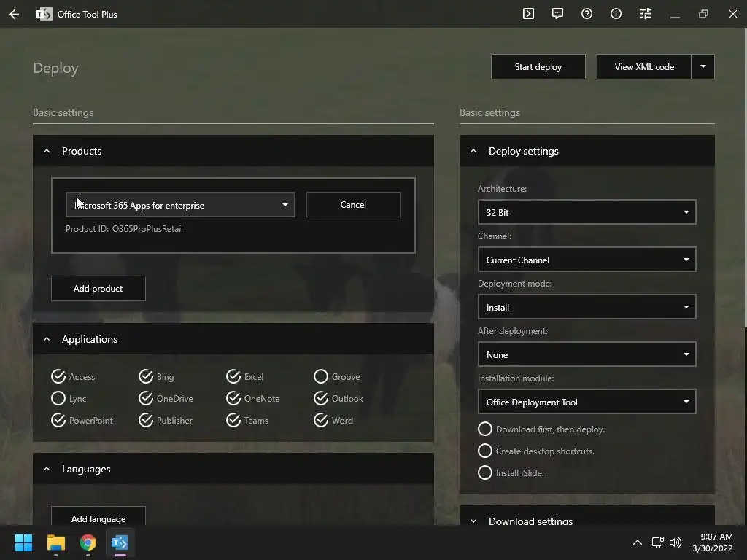Viewport: 747px width, 560px height.
Task: Enable the Lync application
Action: [69, 399]
